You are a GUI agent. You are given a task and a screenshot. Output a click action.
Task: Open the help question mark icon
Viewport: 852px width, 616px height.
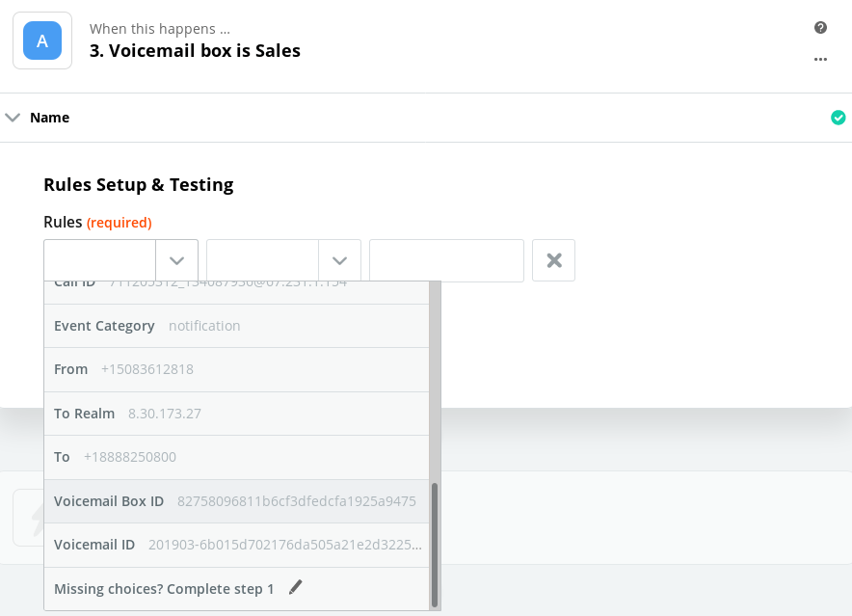[820, 28]
